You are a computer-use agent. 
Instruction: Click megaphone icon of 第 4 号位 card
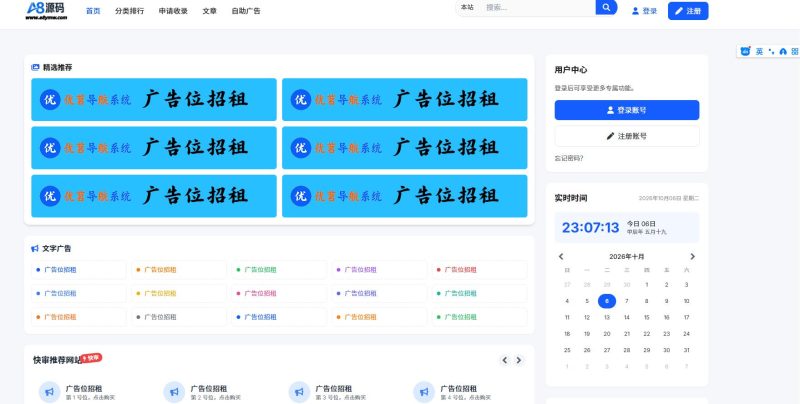point(424,392)
